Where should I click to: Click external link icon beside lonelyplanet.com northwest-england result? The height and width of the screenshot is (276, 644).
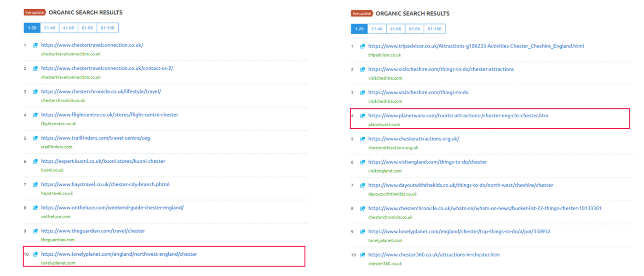point(35,254)
